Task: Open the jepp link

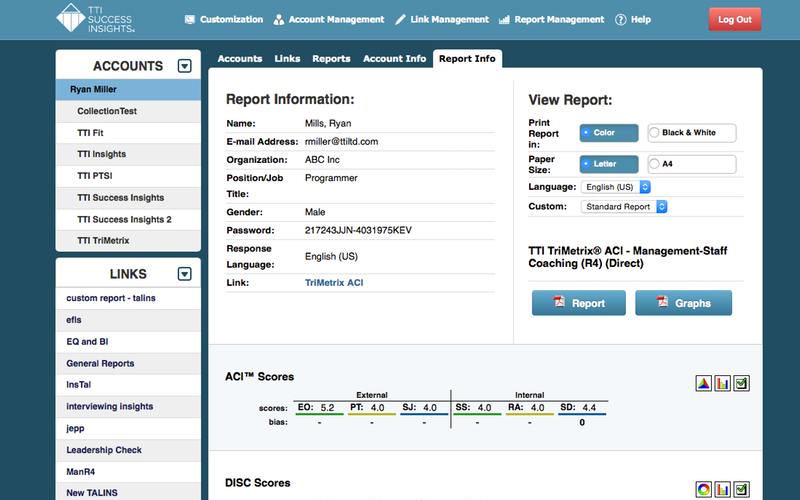Action: 128,429
